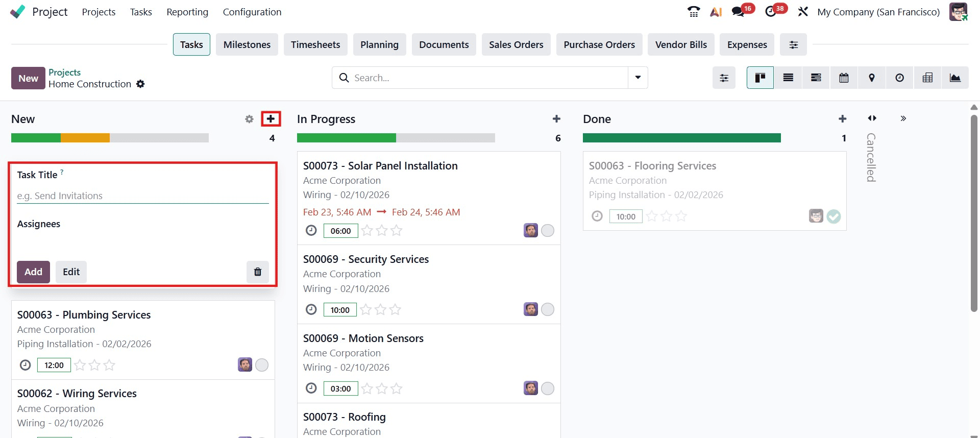Quick add task in In Progress column

(x=556, y=119)
